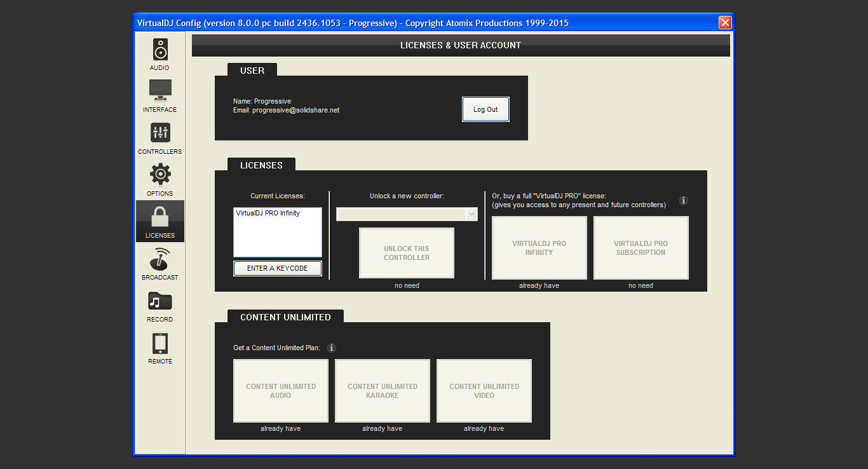Click the info icon next to Content Unlimited Plan
Image resolution: width=868 pixels, height=469 pixels.
[332, 348]
